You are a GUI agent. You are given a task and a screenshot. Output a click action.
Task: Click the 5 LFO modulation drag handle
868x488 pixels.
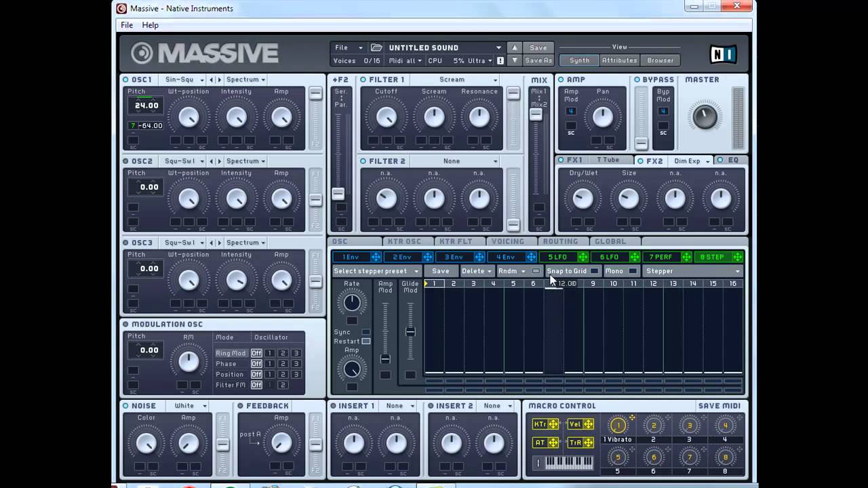coord(583,257)
